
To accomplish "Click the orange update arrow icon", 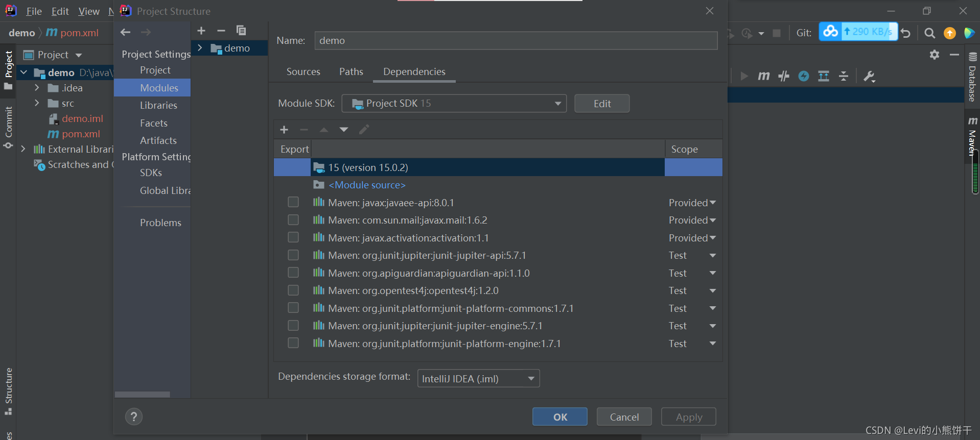I will (949, 33).
